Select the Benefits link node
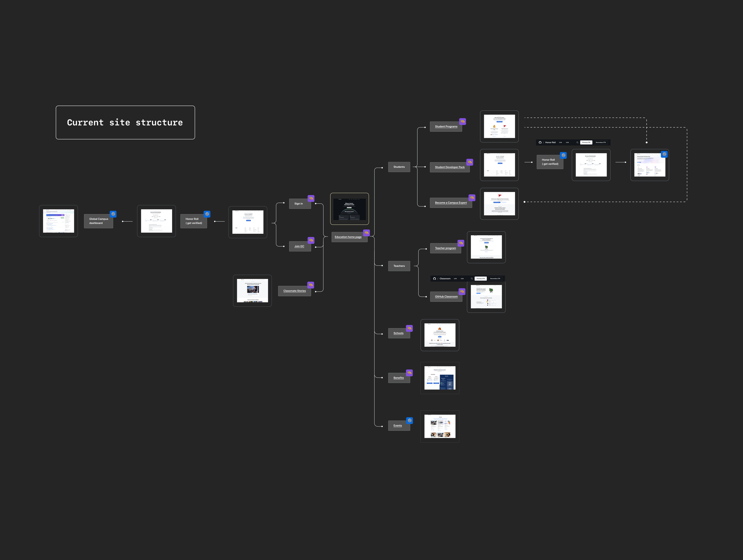 pyautogui.click(x=399, y=378)
